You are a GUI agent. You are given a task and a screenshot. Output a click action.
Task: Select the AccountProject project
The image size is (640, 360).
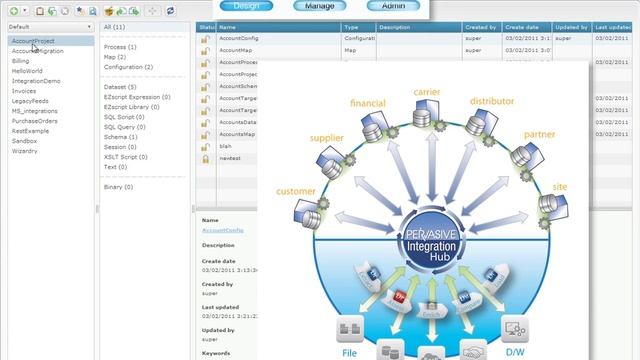pos(51,41)
